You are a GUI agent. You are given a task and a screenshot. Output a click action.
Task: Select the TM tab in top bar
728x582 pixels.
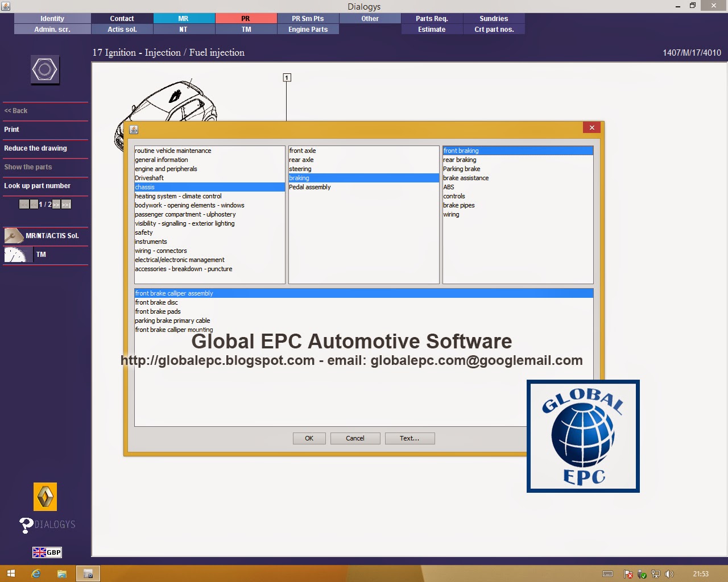tap(246, 30)
